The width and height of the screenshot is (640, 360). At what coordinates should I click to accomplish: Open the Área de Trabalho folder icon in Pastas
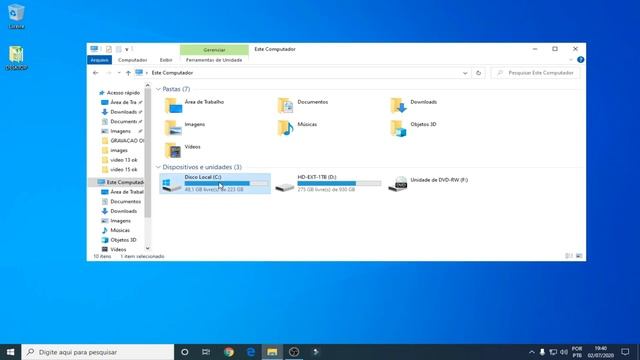click(x=173, y=106)
